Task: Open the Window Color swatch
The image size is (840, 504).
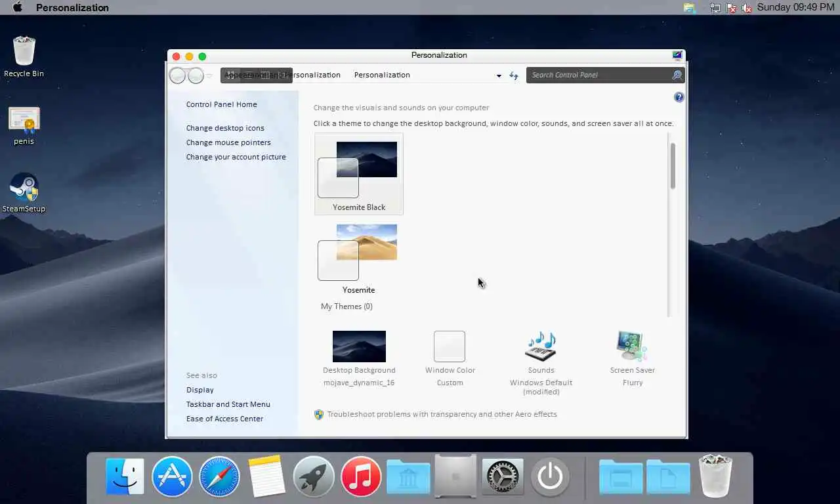Action: 450,346
